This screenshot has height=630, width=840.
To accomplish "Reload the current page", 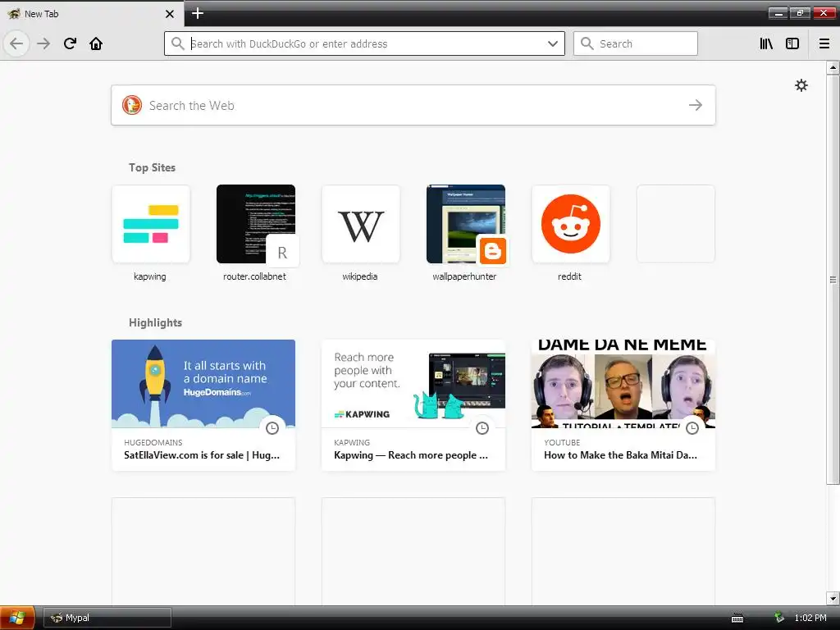I will [x=70, y=43].
